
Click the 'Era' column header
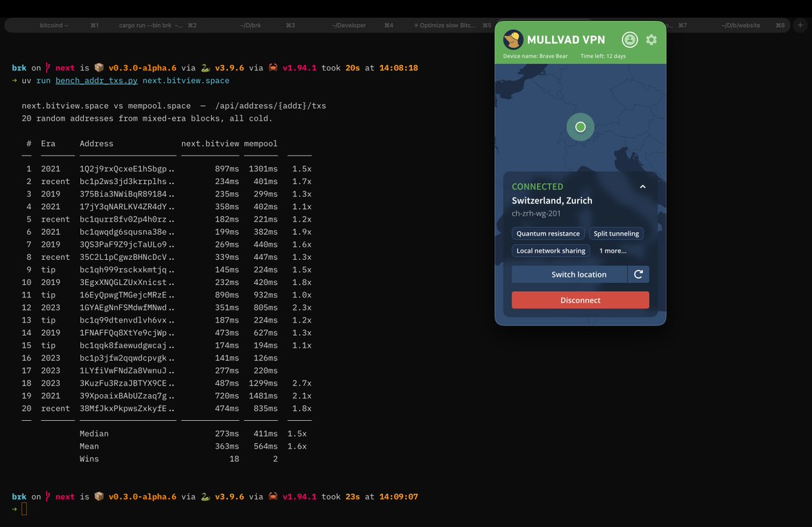click(x=48, y=143)
